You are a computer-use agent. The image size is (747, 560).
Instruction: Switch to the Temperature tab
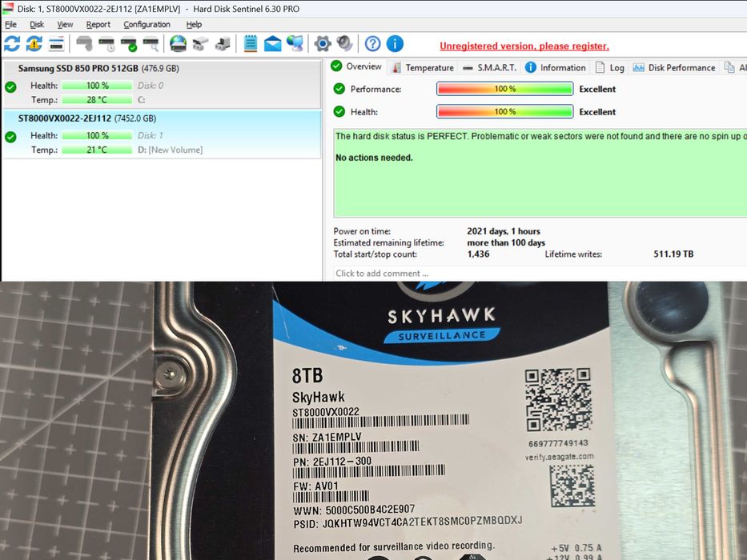[x=423, y=68]
